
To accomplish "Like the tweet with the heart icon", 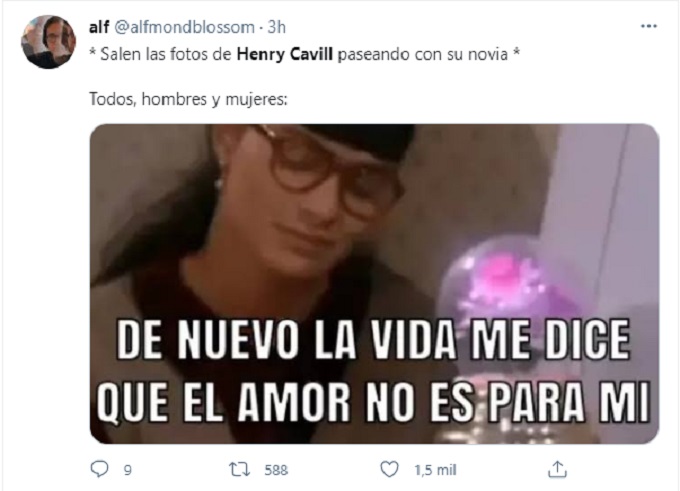I will point(389,469).
